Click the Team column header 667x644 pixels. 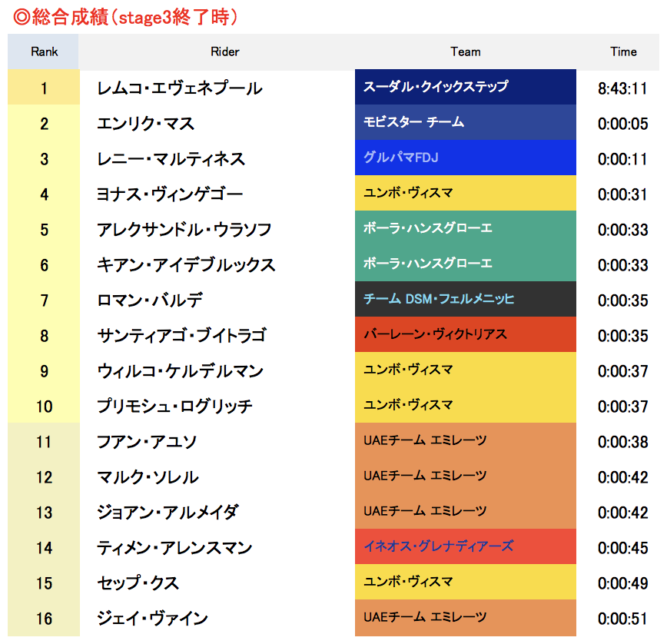pos(466,52)
